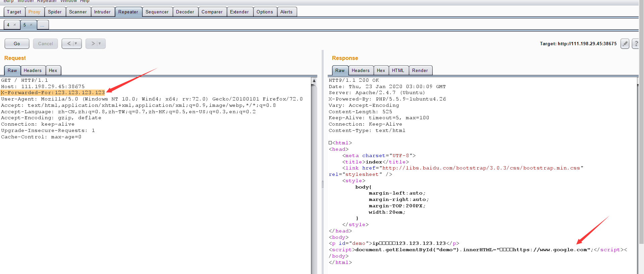The image size is (644, 274).
Task: Switch to the Intruder tab
Action: (102, 12)
